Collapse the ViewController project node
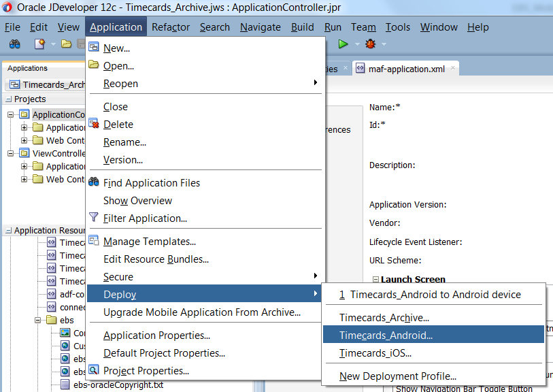Screen dimensions: 553x392 [x=11, y=154]
